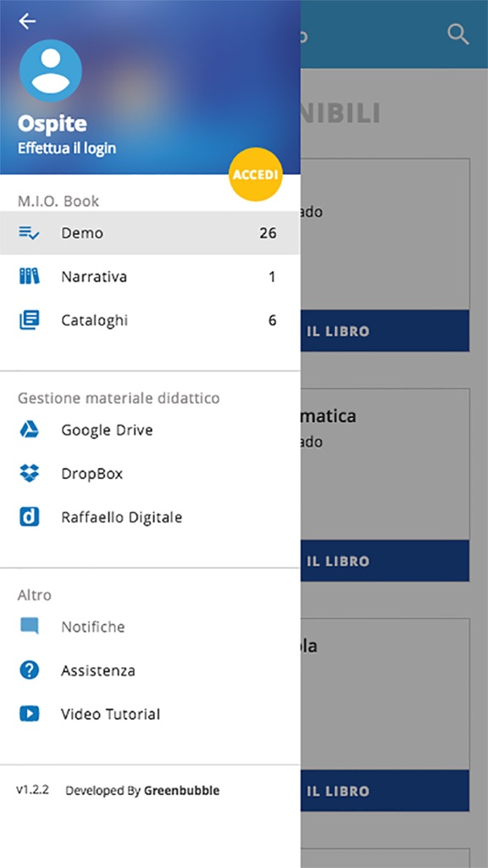Click the Notifiche speech bubble icon

29,626
